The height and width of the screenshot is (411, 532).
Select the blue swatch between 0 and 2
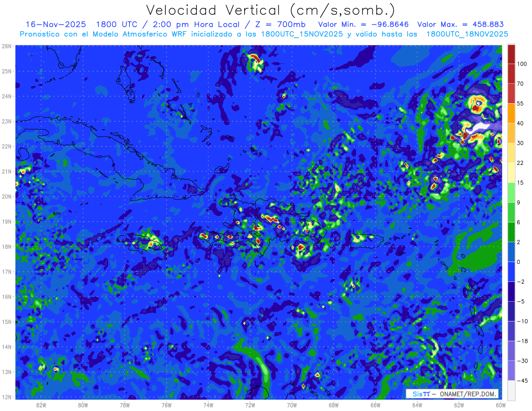click(511, 251)
